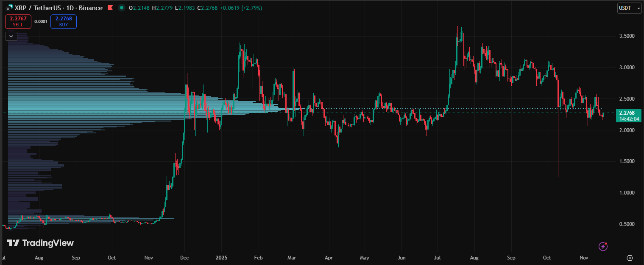This screenshot has width=644, height=265.
Task: Open the purple lightning bolt quick-action icon
Action: [603, 246]
